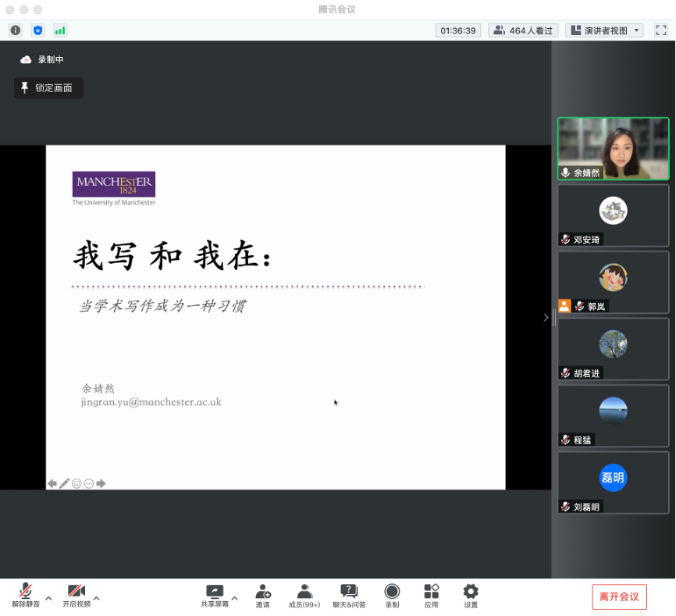Viewport: 676px width, 616px height.
Task: Toggle recording with the 录制 button
Action: coord(392,596)
